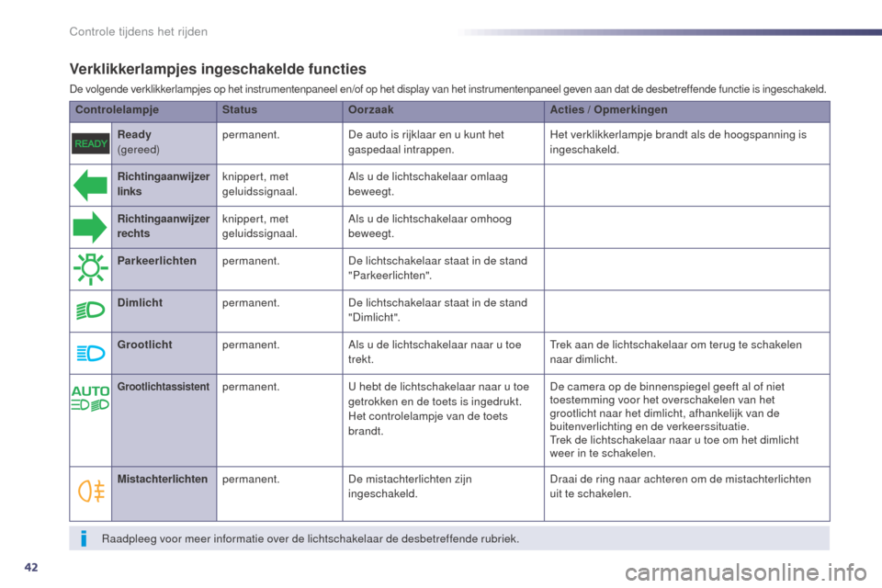The width and height of the screenshot is (882, 588).
Task: Click cause text mentioning stand "Dimlicht"
Action: pyautogui.click(x=437, y=310)
